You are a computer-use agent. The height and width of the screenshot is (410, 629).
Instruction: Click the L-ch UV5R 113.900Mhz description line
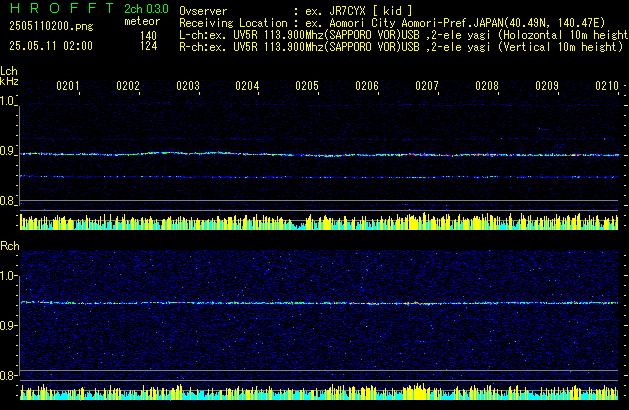click(404, 35)
